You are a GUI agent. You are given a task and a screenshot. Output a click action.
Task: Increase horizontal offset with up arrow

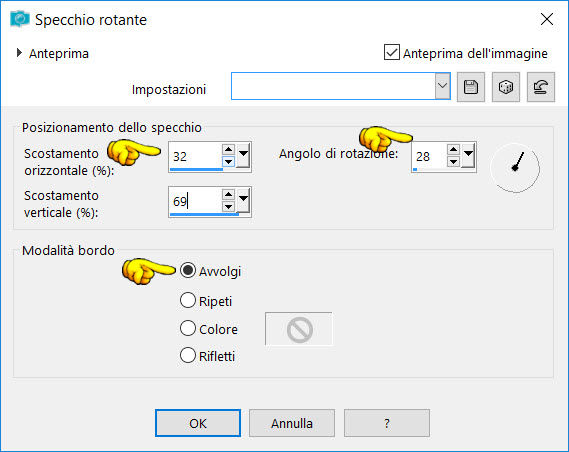(228, 149)
